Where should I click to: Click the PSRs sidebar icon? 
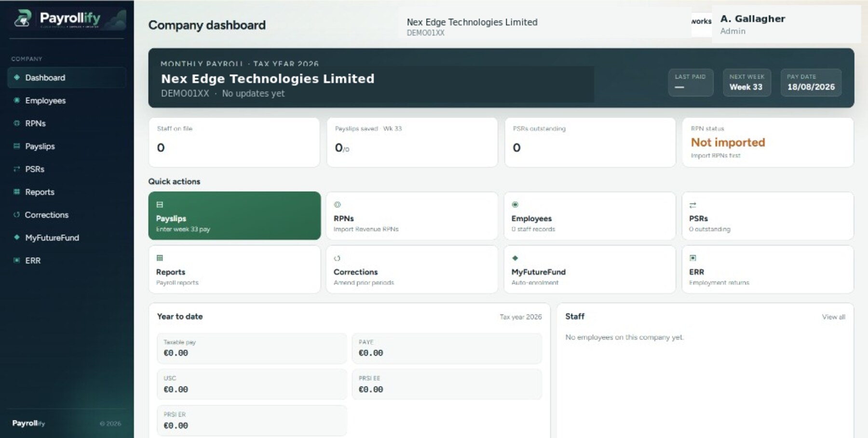(17, 169)
